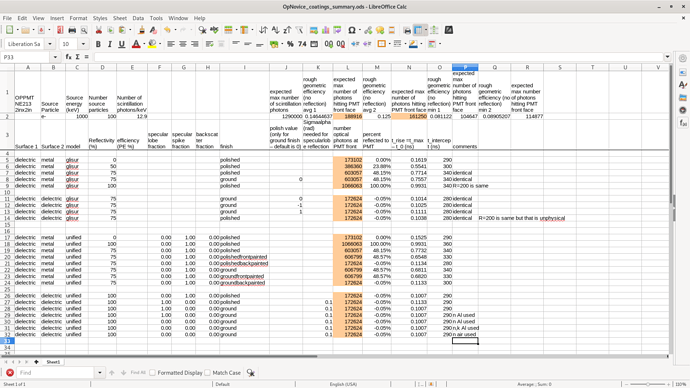Open the Find history dropdown
The image size is (690, 388).
tap(100, 373)
